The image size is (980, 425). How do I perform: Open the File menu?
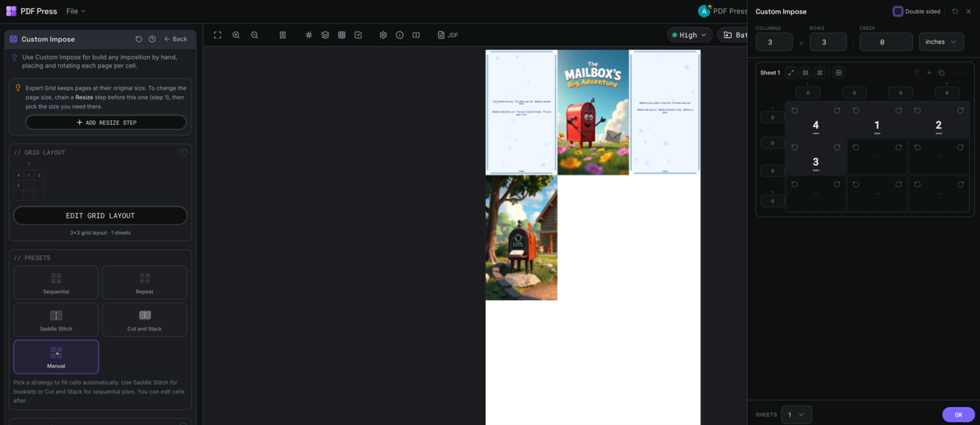tap(76, 11)
